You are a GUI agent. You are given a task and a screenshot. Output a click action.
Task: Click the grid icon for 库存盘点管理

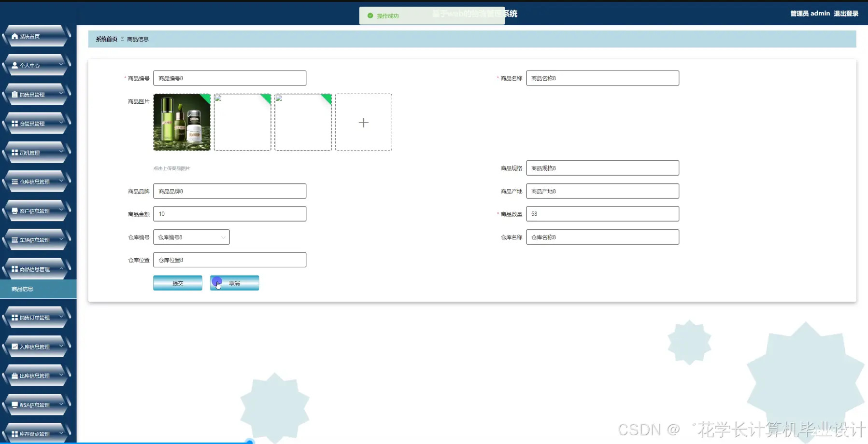coord(14,434)
